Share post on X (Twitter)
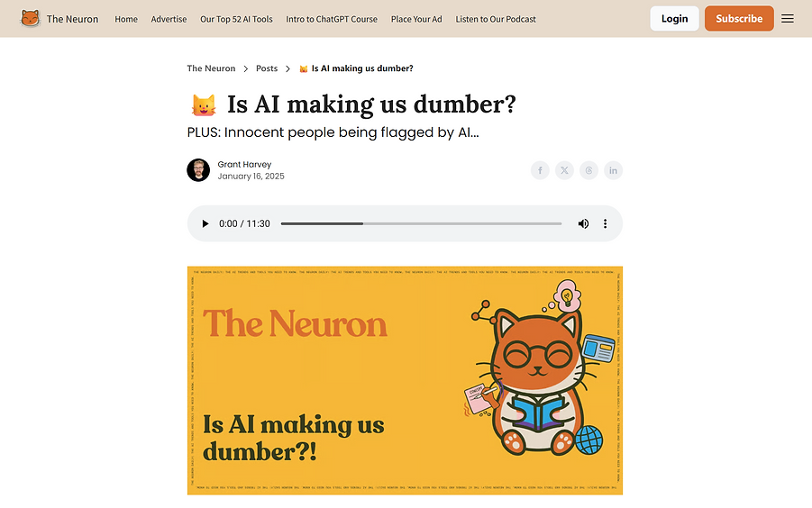This screenshot has height=508, width=812. click(564, 170)
